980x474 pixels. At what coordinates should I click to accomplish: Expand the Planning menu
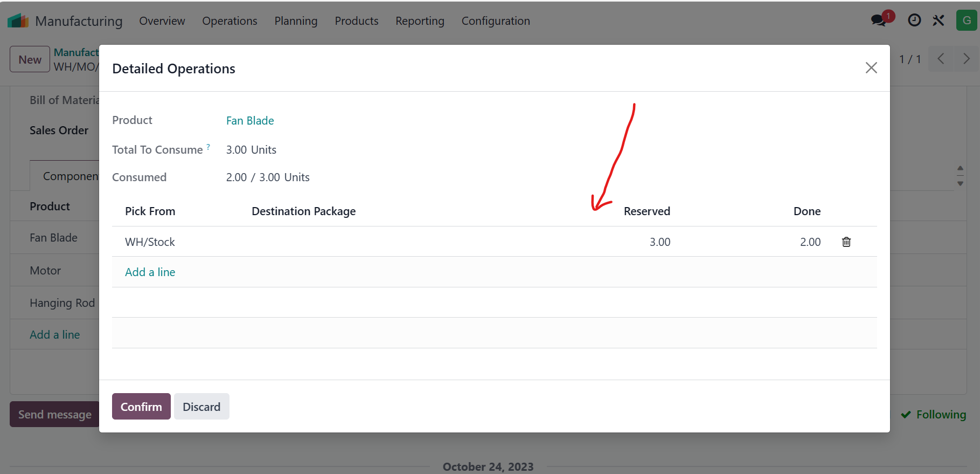coord(296,21)
